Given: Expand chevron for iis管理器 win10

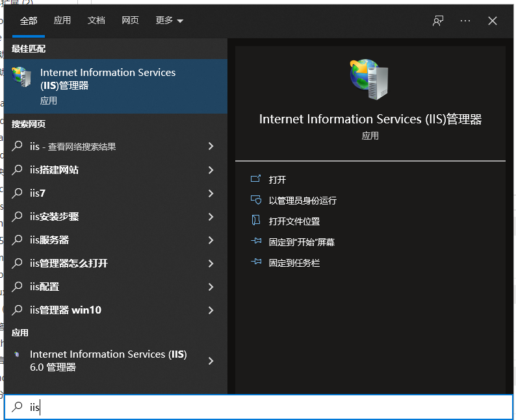Looking at the screenshot, I should coord(211,310).
